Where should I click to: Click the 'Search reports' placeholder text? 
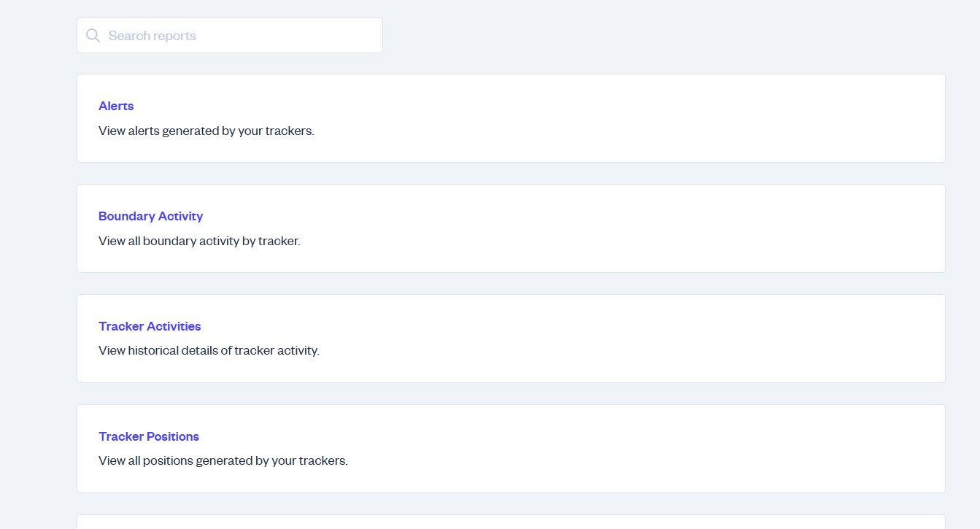153,36
